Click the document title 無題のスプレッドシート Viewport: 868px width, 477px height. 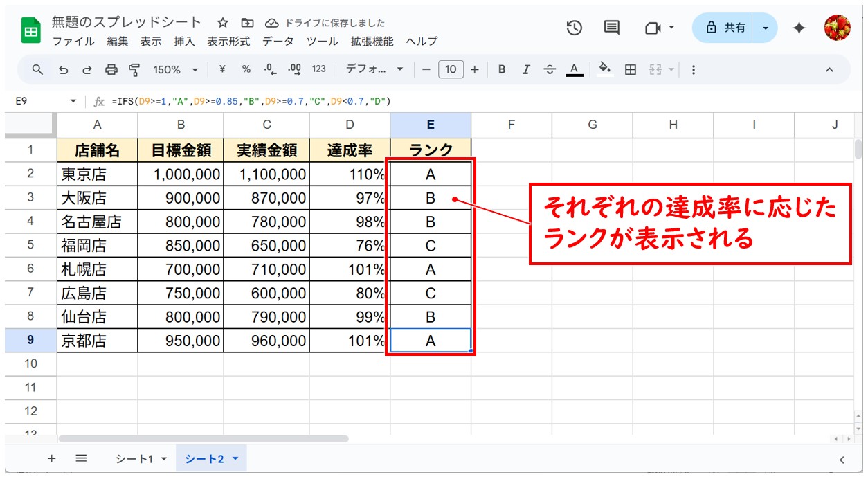127,22
